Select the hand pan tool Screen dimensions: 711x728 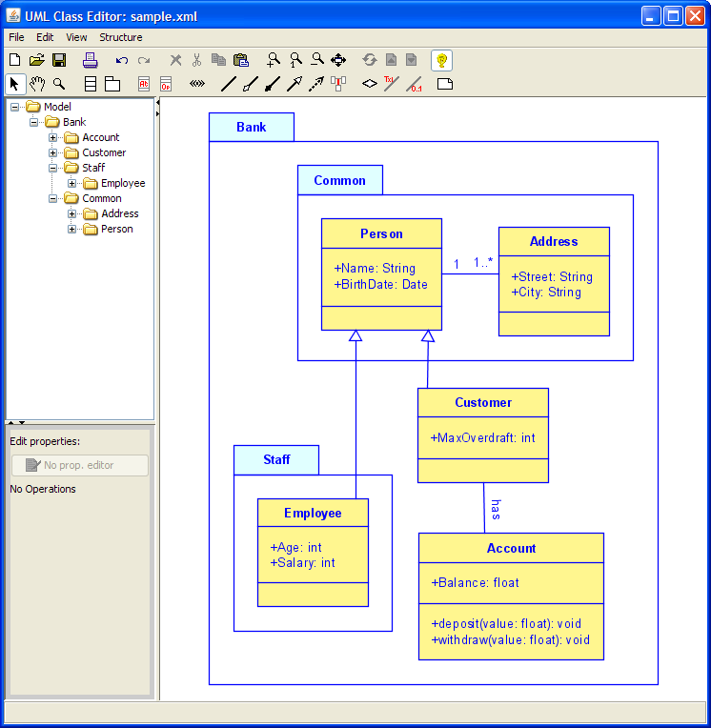[37, 84]
